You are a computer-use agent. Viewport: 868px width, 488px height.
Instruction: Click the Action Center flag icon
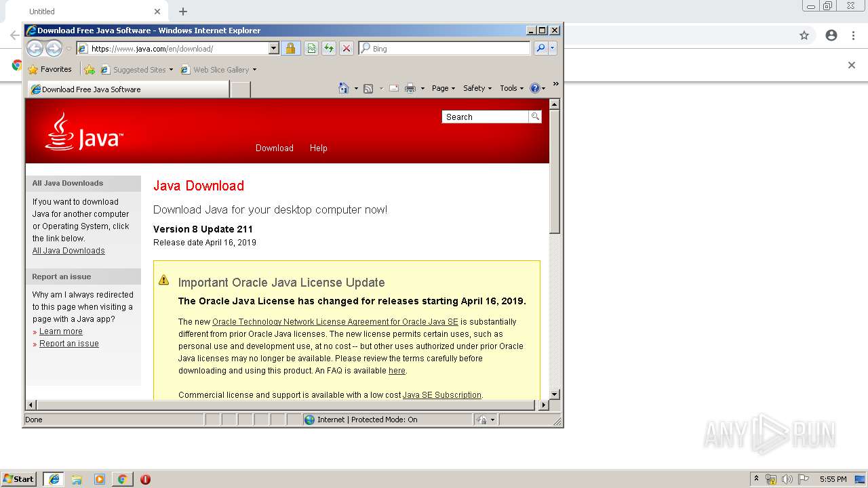point(804,479)
